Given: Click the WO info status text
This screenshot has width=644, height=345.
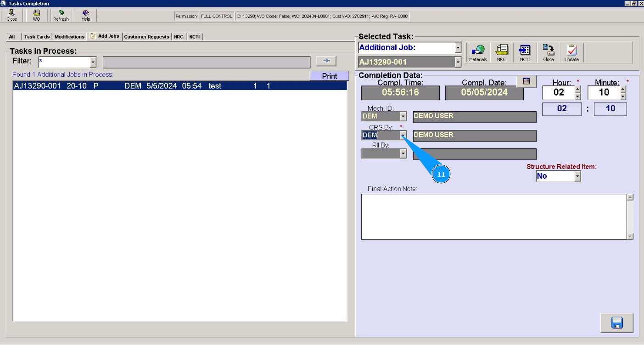Looking at the screenshot, I should point(322,16).
